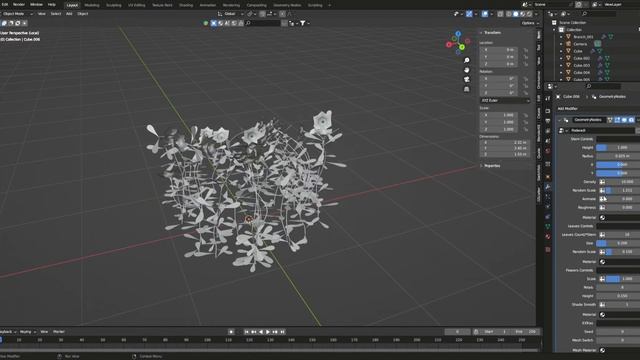Expand the Cube.003 outliner entry
The image size is (640, 360).
point(561,65)
